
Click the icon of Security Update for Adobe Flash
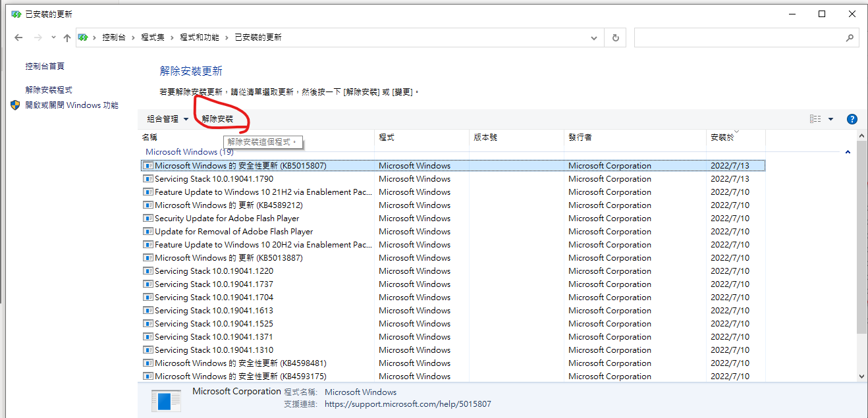point(148,219)
